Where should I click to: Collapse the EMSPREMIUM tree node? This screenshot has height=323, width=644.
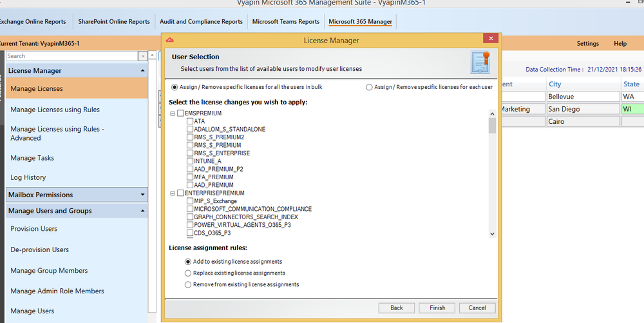coord(173,113)
